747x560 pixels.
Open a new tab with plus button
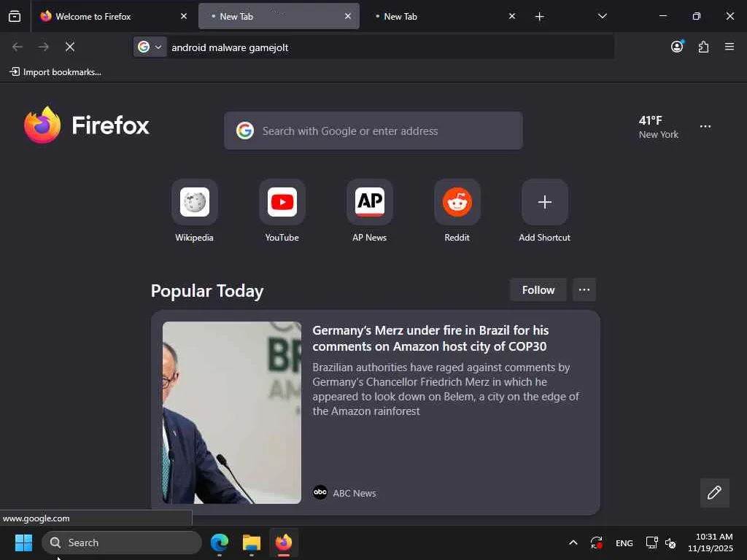[539, 17]
